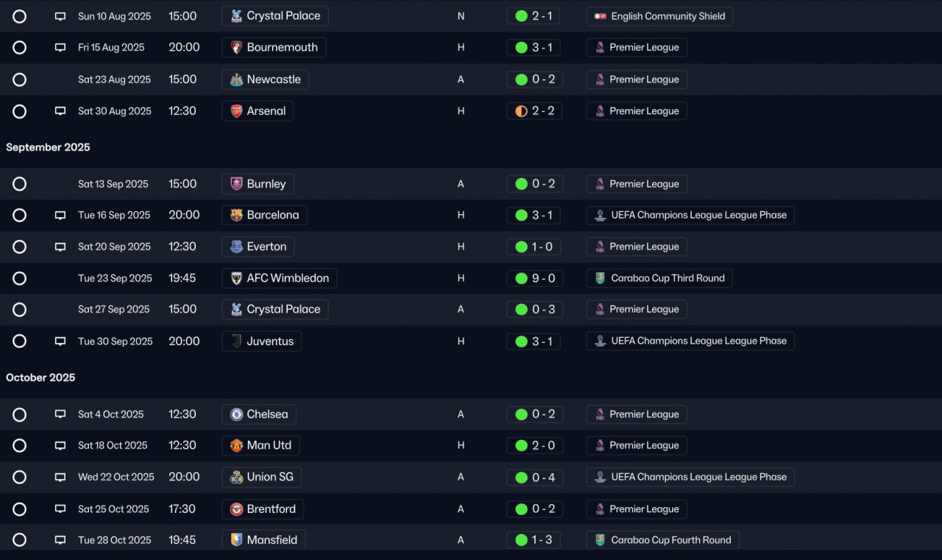Click the TV icon on Juventus row
Image resolution: width=942 pixels, height=560 pixels.
[60, 341]
